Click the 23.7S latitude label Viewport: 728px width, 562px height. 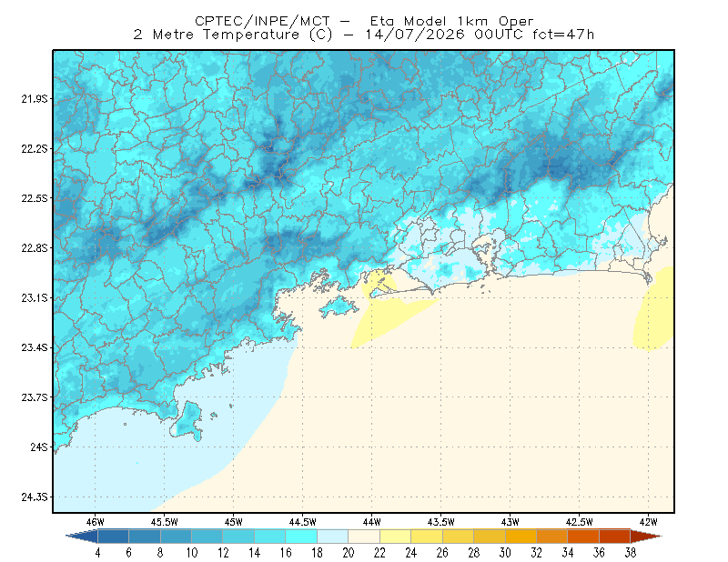click(x=35, y=397)
